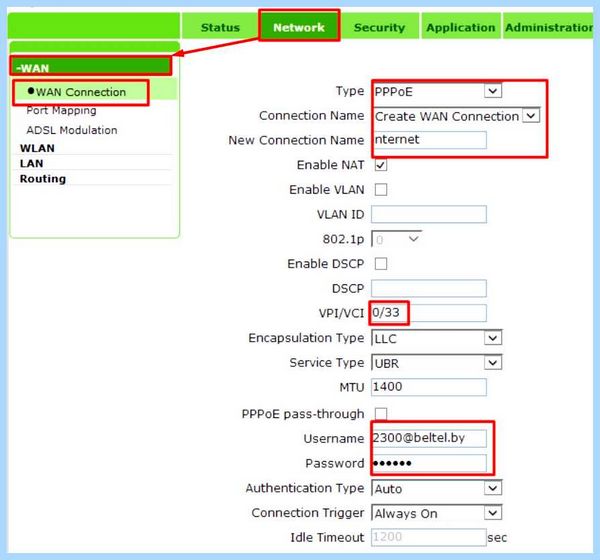
Task: Switch to the Network tab
Action: (299, 26)
